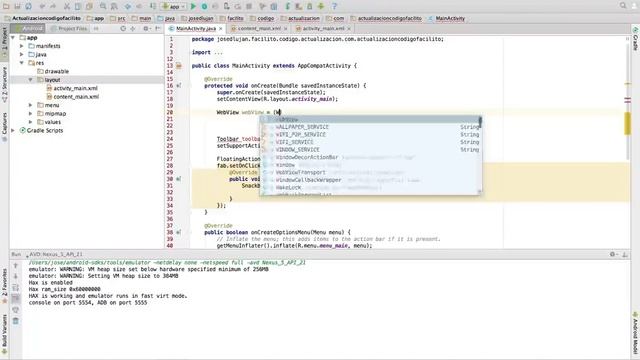
Task: Open Run panel gear settings
Action: [613, 254]
